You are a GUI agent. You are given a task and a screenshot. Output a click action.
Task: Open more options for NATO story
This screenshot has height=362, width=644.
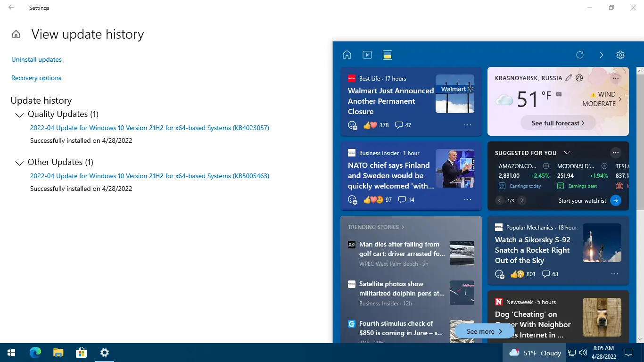coord(468,199)
